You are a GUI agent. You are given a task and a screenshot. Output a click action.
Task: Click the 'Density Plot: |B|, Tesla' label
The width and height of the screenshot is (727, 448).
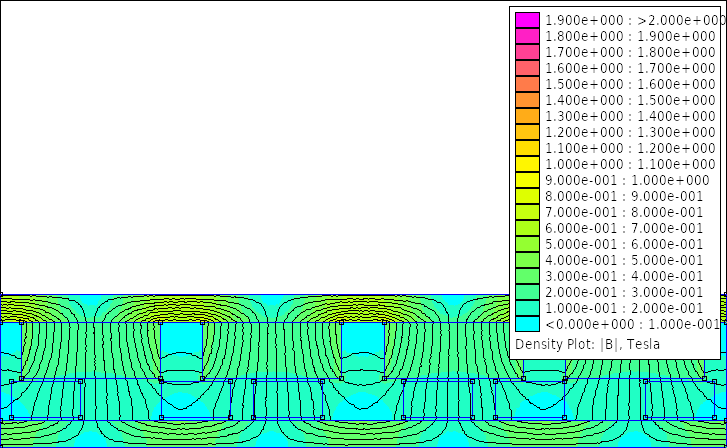tap(587, 344)
